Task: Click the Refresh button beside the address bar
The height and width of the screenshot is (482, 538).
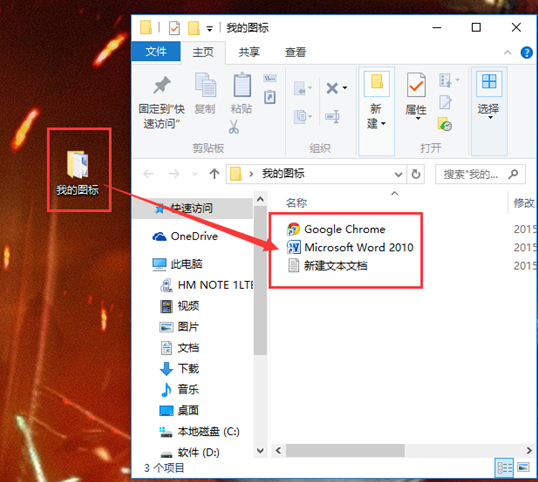Action: coord(416,174)
